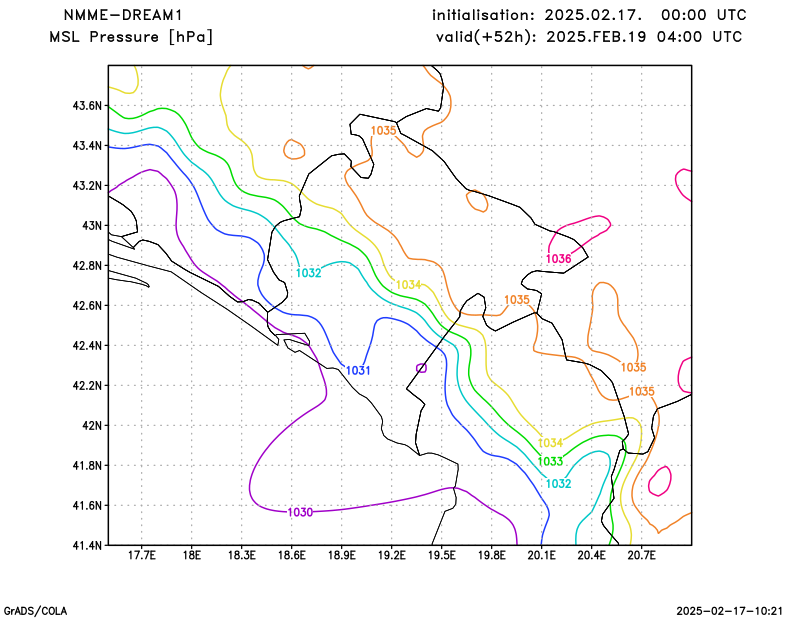The image size is (800, 618).
Task: Click the orange 1035 label beside 42.2N gridline
Action: pyautogui.click(x=641, y=392)
